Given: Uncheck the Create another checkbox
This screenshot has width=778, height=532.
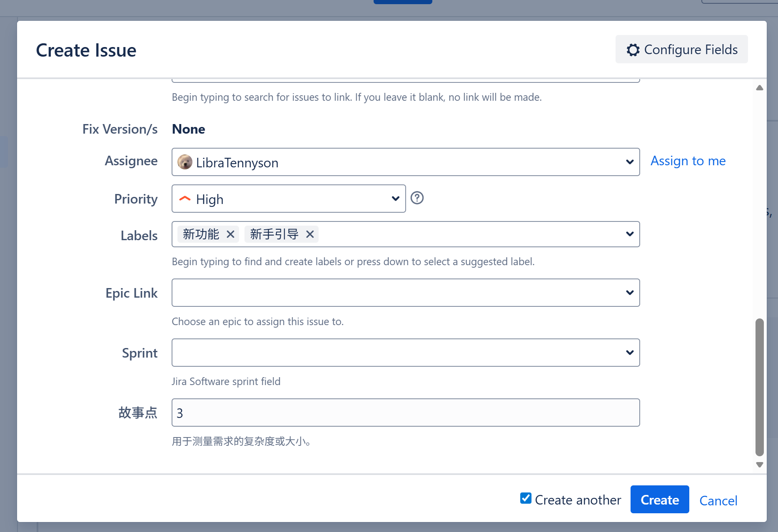Looking at the screenshot, I should click(526, 498).
